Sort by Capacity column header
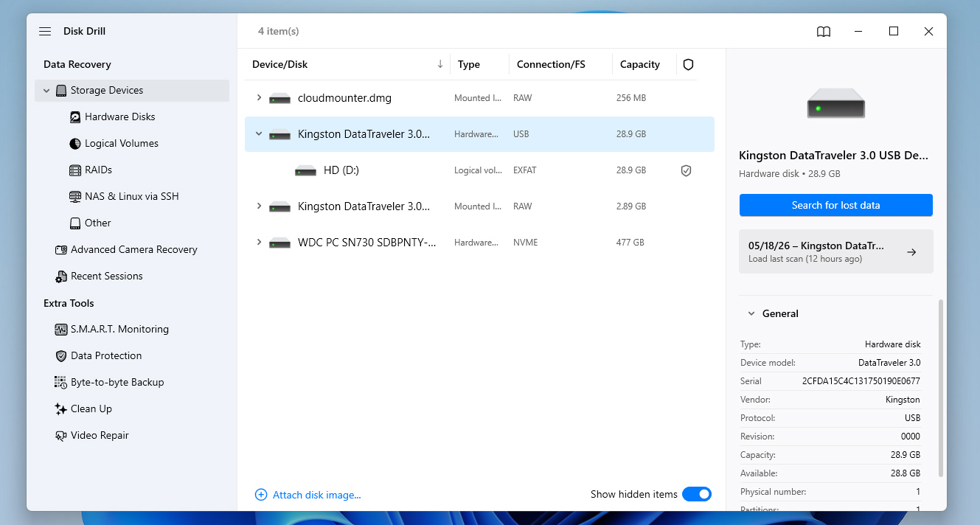 pos(639,64)
